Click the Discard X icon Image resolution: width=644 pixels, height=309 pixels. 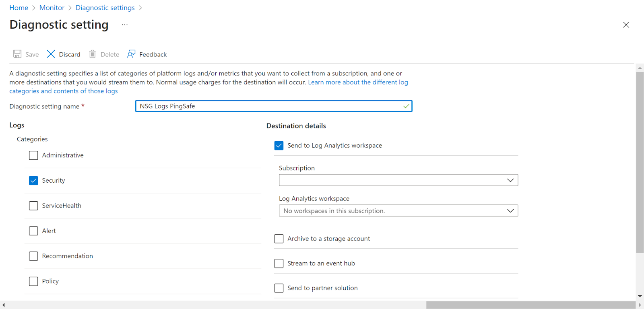pyautogui.click(x=51, y=54)
